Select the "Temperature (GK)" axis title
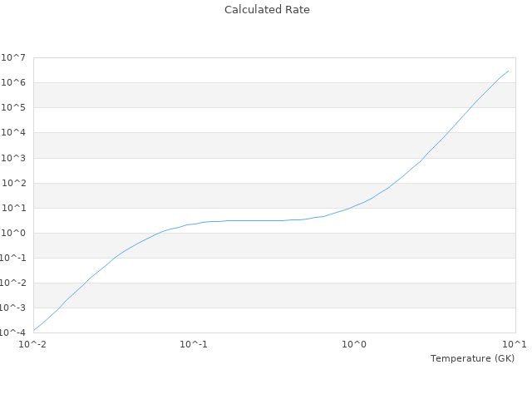This screenshot has width=532, height=399. pos(472,358)
